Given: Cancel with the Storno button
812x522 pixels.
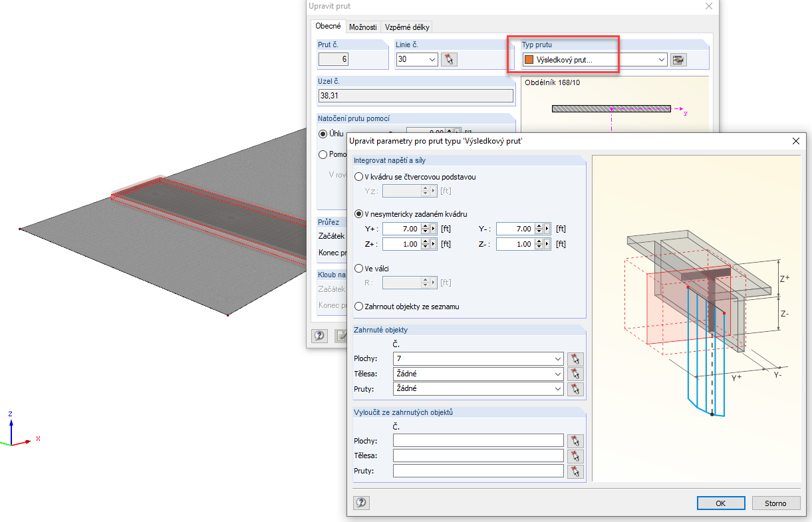Looking at the screenshot, I should [775, 503].
